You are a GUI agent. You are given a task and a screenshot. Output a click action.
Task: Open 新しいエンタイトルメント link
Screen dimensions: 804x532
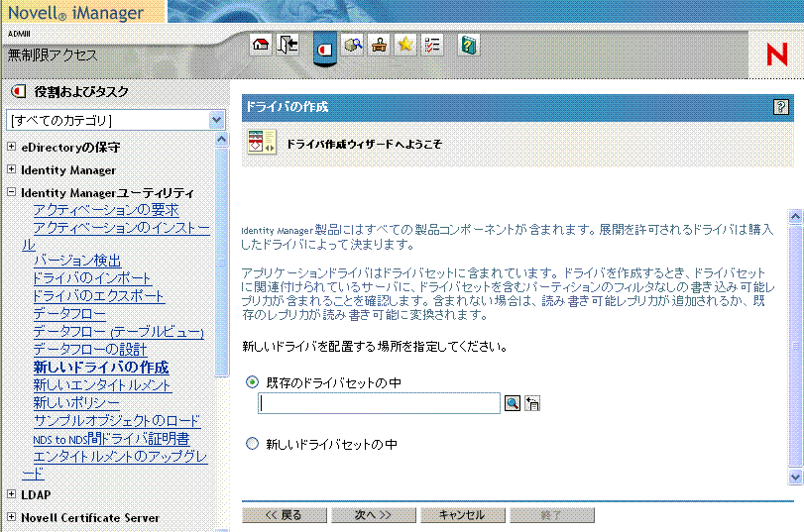coord(102,385)
